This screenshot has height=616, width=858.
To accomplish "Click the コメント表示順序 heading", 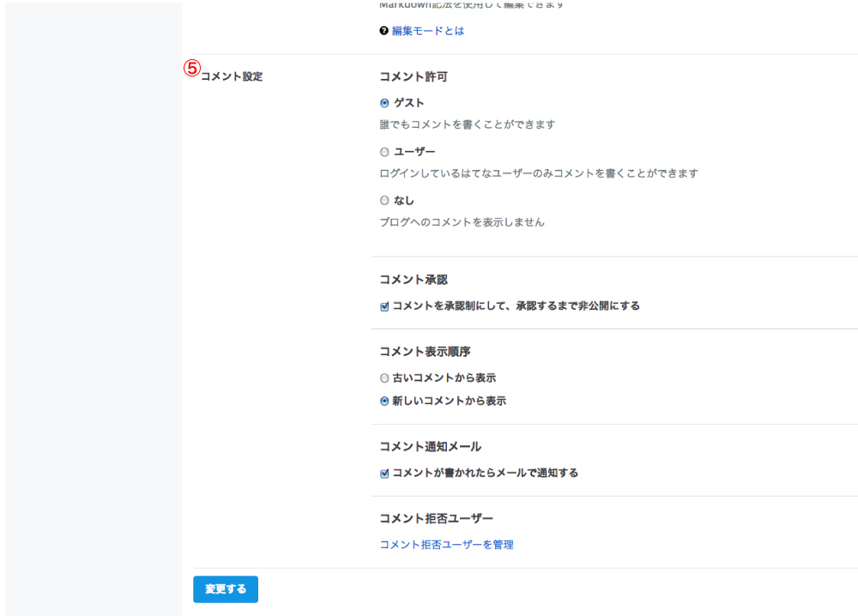I will 426,351.
